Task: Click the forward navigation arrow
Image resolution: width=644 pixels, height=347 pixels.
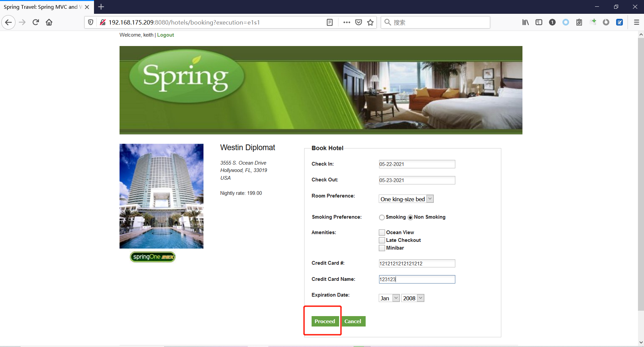Action: tap(22, 23)
